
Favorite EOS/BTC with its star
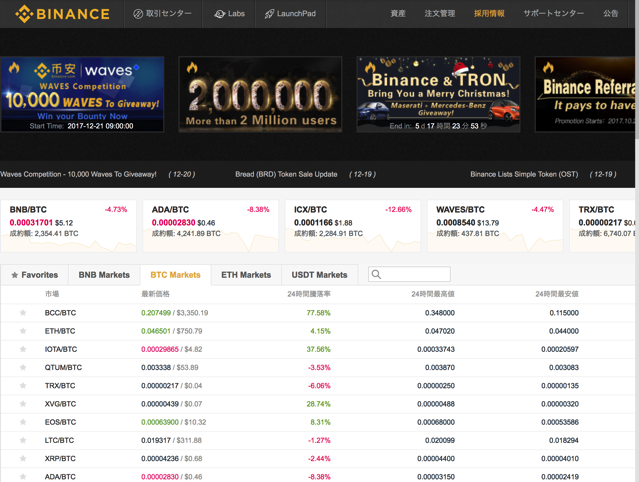point(23,422)
